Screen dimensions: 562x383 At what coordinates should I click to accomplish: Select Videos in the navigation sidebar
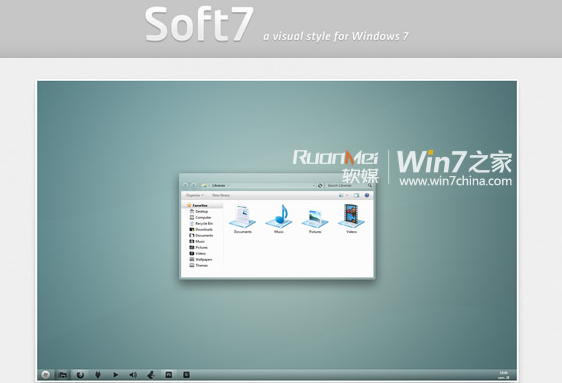[197, 253]
